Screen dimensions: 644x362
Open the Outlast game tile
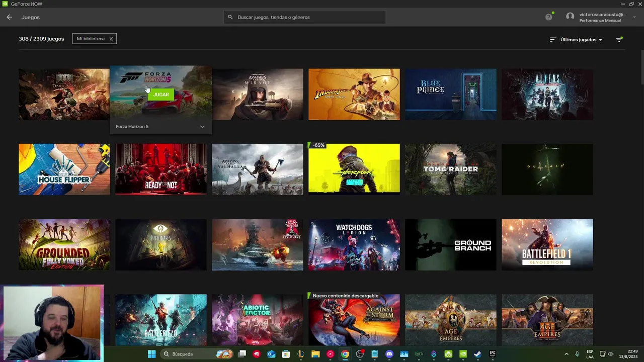tap(547, 169)
